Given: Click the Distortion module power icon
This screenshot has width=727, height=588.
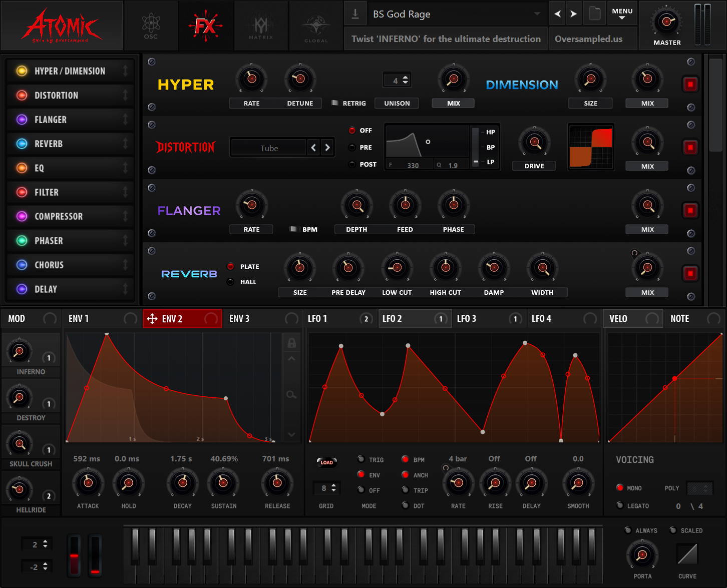Looking at the screenshot, I should click(x=690, y=147).
